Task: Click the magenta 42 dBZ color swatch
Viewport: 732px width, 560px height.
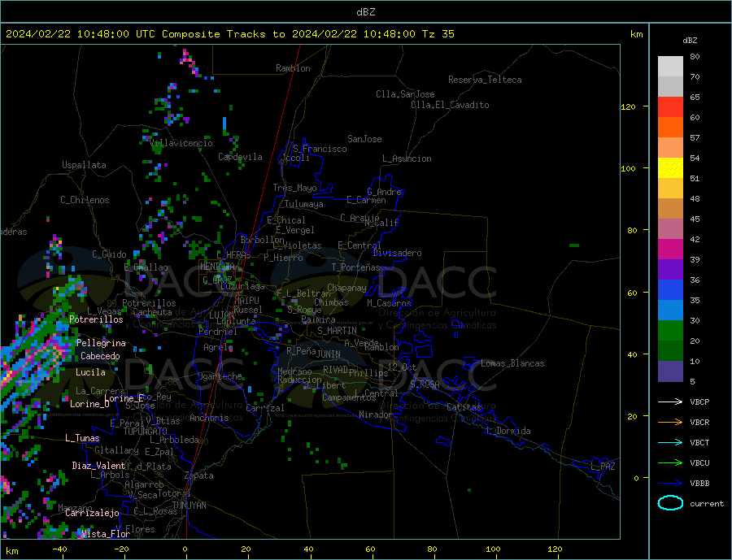Action: pos(670,250)
